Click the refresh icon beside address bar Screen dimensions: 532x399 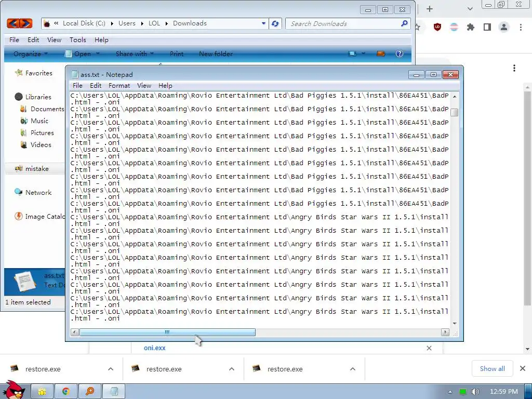pos(275,23)
